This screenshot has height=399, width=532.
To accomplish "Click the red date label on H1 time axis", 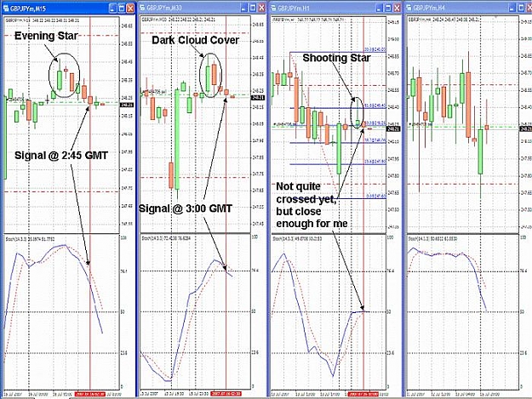I will click(x=363, y=394).
